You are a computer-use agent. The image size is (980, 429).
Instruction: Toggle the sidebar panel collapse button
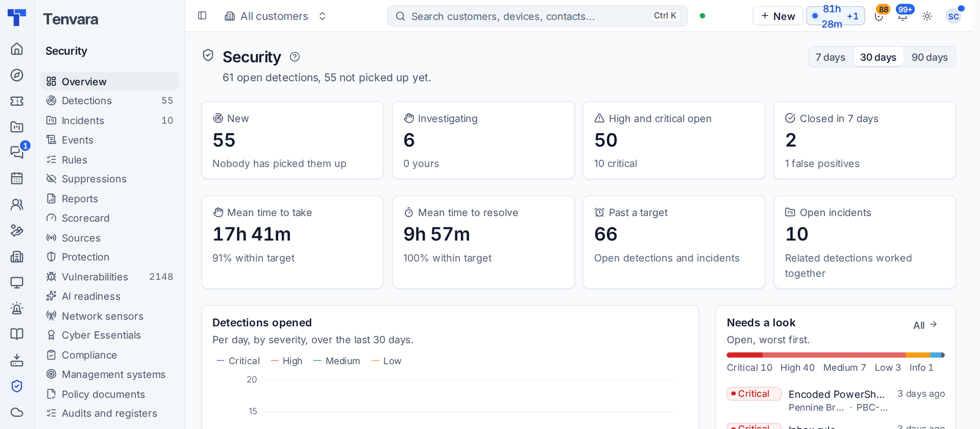[202, 16]
